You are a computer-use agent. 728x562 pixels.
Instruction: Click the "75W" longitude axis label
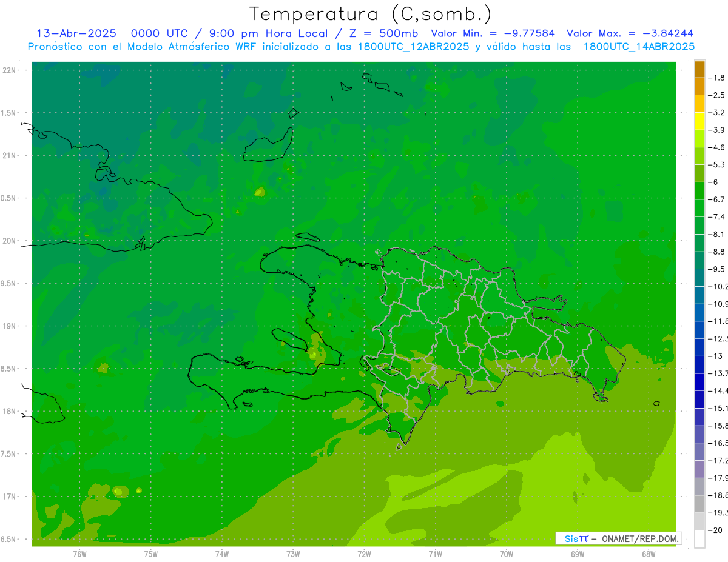click(151, 554)
